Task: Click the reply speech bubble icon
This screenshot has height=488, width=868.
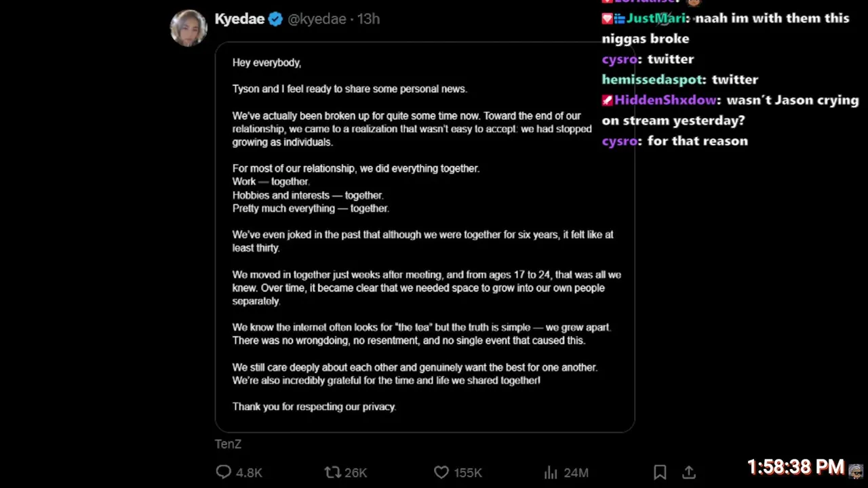Action: coord(223,472)
